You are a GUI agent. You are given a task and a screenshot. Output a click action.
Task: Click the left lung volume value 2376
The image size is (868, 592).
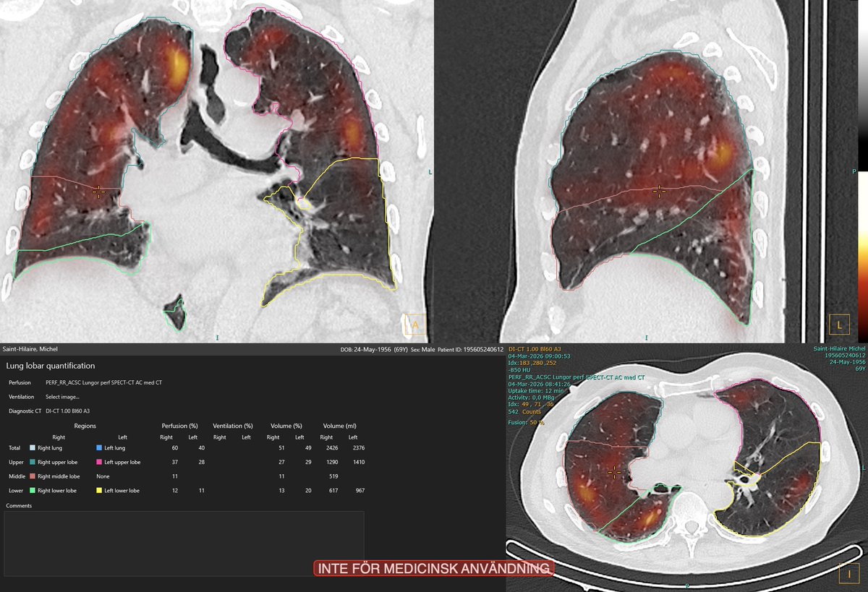click(357, 448)
